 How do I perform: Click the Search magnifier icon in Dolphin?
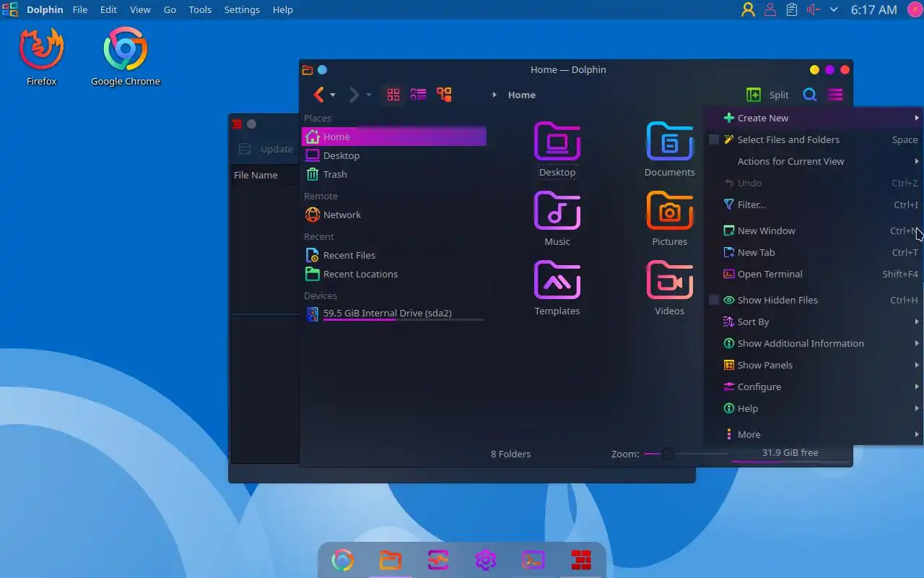pyautogui.click(x=810, y=95)
